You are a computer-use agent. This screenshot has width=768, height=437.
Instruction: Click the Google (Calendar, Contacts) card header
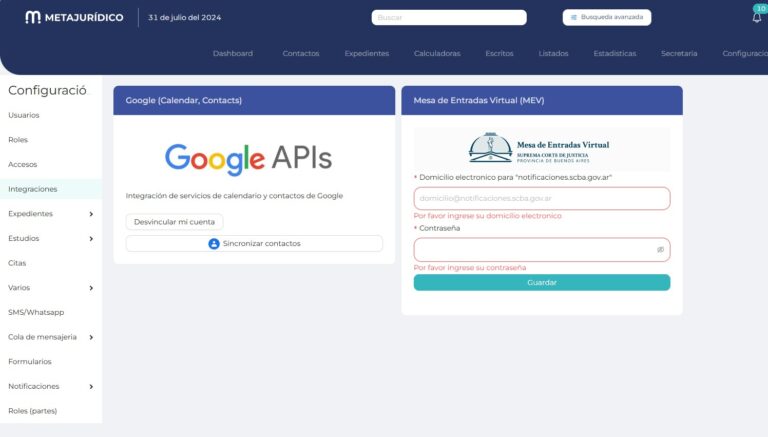click(x=254, y=100)
